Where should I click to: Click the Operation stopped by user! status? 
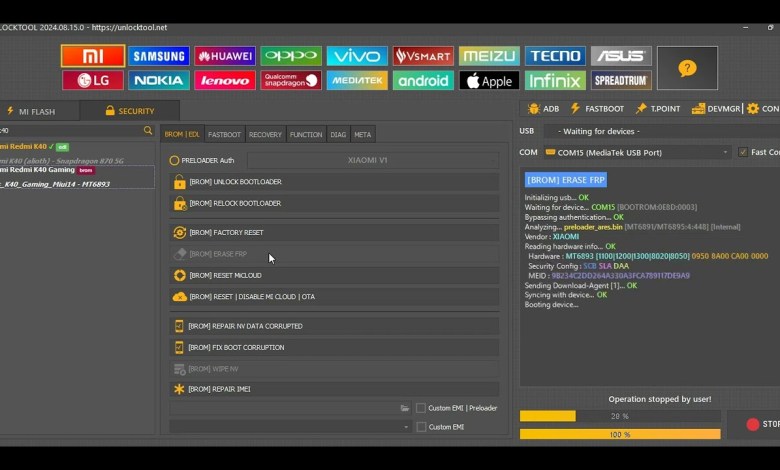pos(660,399)
